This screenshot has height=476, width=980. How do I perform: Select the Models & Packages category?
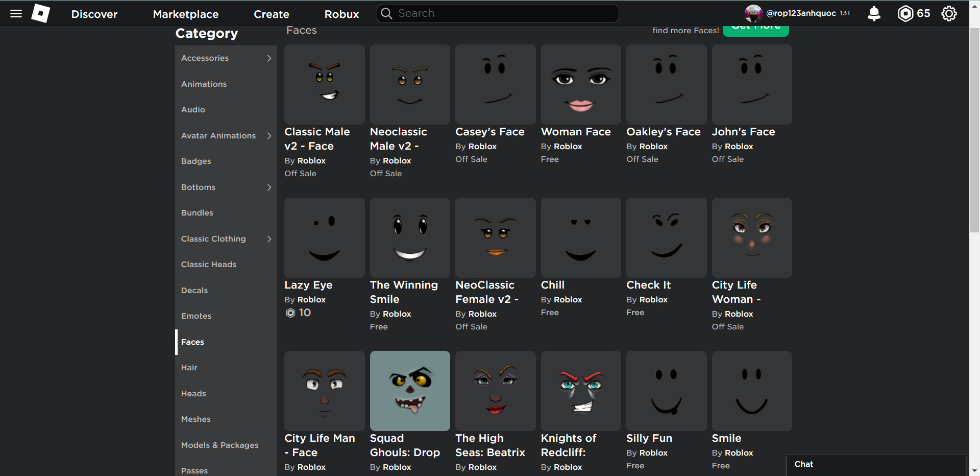coord(226,445)
